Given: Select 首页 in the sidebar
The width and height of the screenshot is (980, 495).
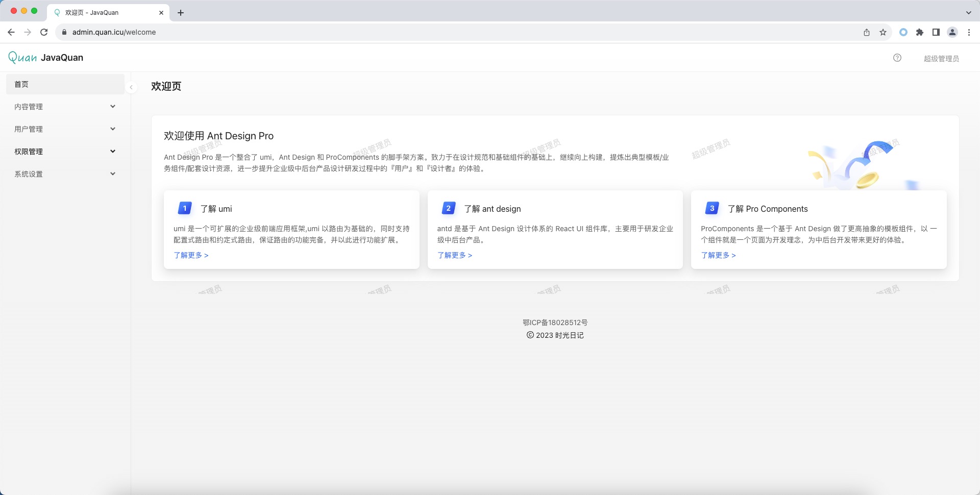Looking at the screenshot, I should 65,84.
